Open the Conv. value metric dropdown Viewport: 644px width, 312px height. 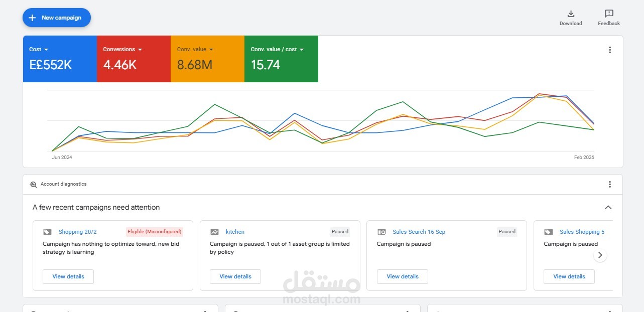coord(195,49)
